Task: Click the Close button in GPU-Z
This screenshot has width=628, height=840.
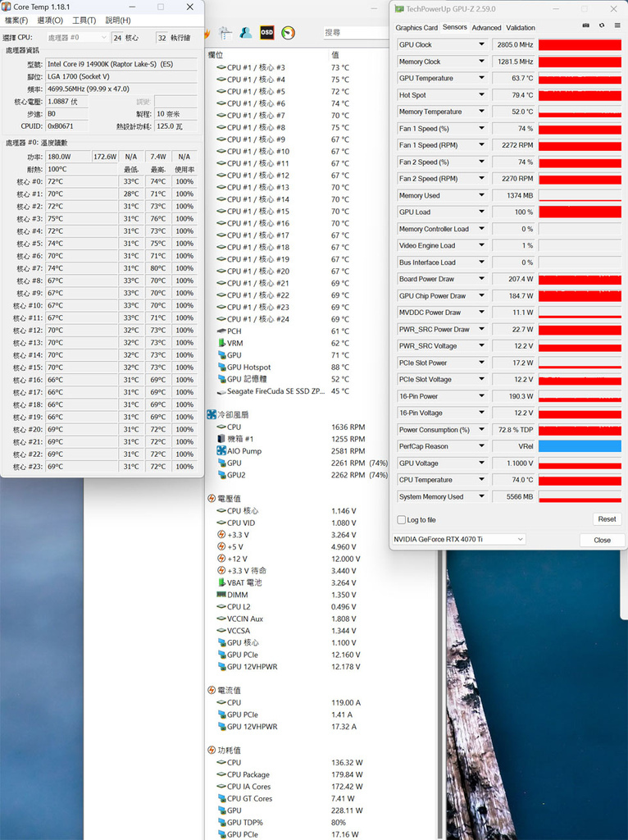Action: point(602,540)
